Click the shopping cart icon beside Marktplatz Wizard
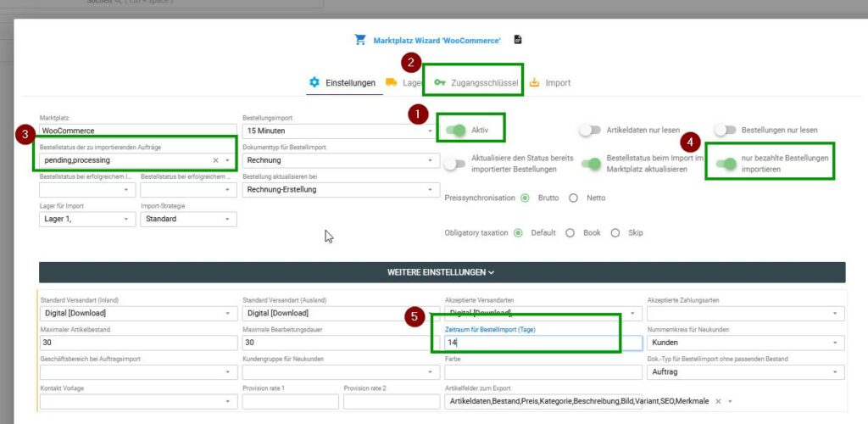The image size is (868, 424). (360, 40)
